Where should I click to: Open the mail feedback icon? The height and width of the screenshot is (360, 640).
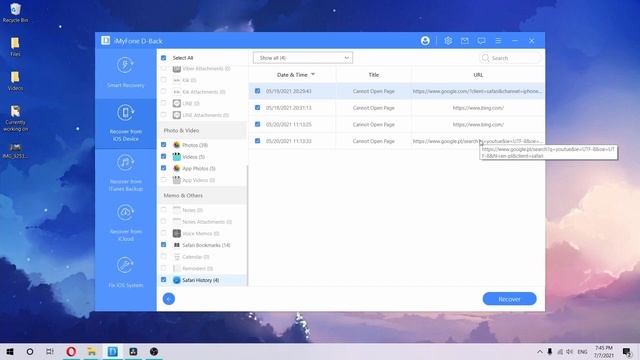click(464, 41)
